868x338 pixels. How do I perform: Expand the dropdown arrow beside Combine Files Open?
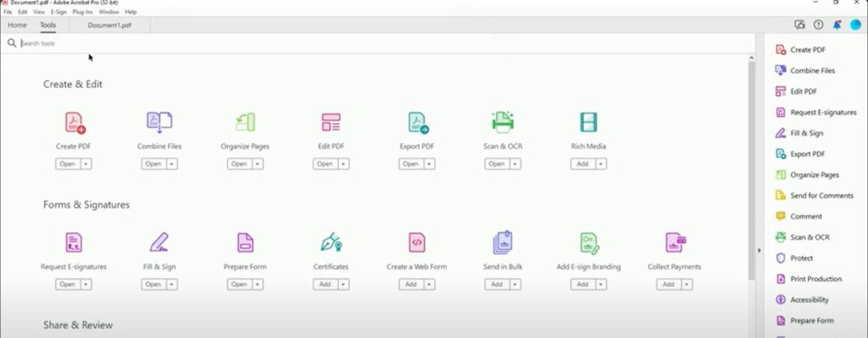pyautogui.click(x=172, y=164)
